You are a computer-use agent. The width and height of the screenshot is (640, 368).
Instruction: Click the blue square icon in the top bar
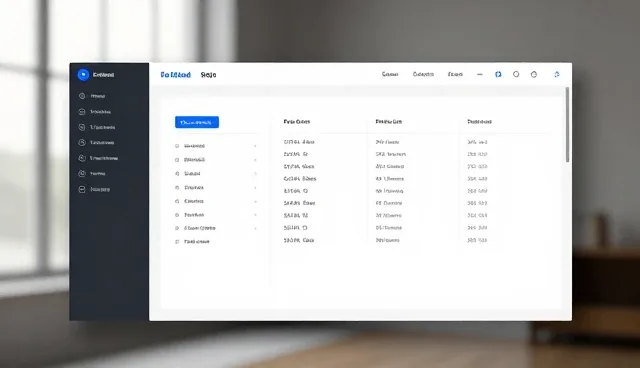click(x=498, y=74)
